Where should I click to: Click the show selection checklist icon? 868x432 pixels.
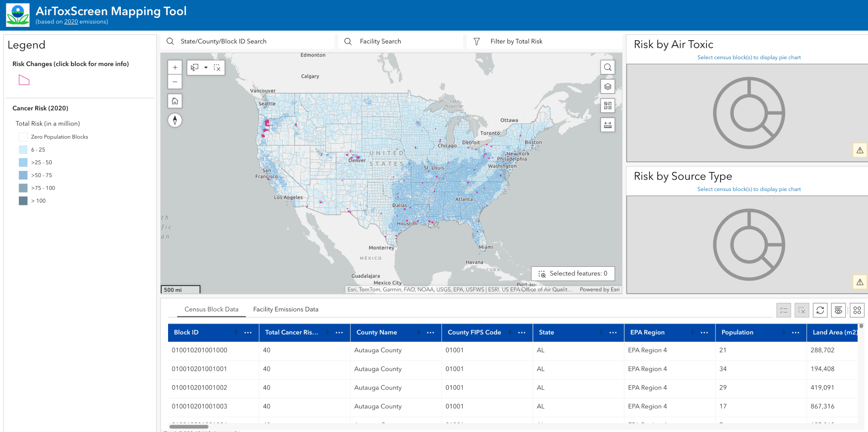(x=784, y=310)
